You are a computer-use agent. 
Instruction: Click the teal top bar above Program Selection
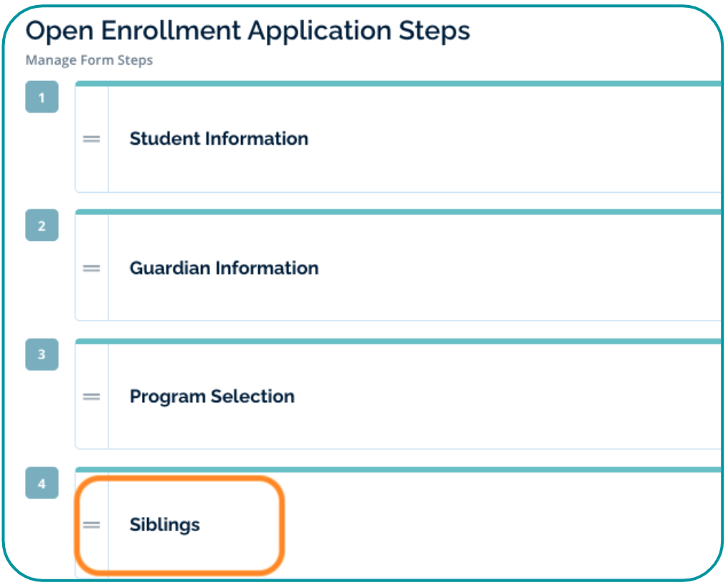pyautogui.click(x=398, y=341)
